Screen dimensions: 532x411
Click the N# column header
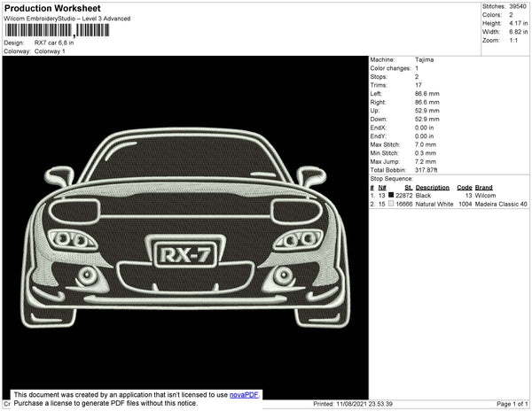click(x=382, y=188)
